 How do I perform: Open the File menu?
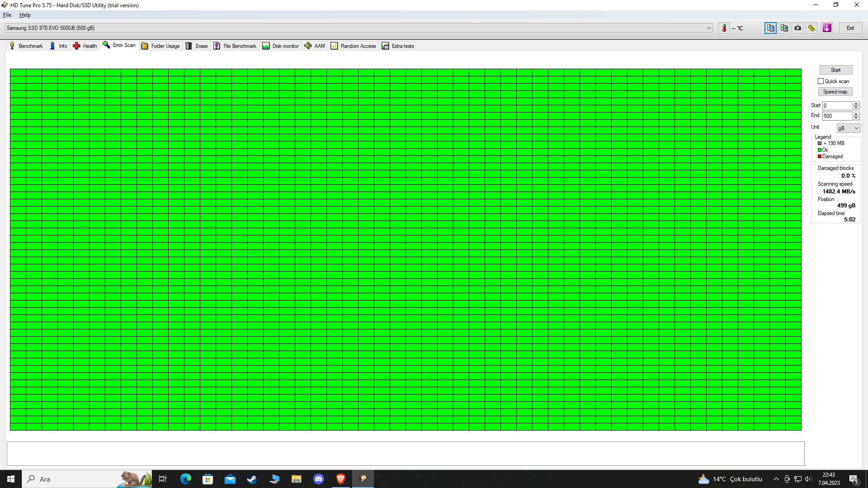tap(7, 15)
